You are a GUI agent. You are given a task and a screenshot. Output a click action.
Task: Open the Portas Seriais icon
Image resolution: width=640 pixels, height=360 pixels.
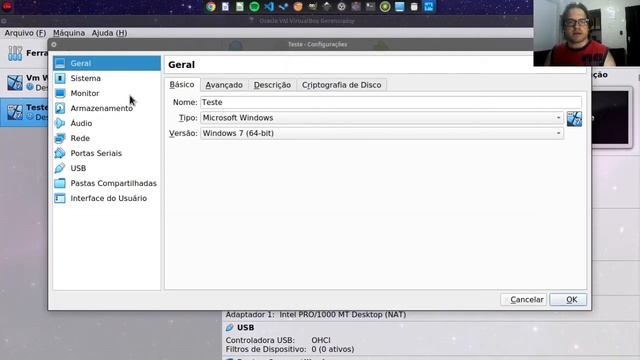tap(60, 153)
